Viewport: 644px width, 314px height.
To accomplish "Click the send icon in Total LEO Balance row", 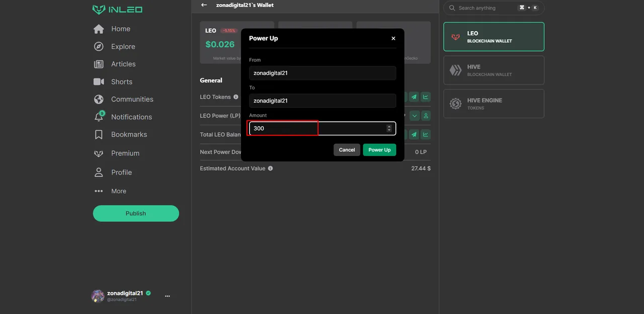I will click(x=414, y=134).
